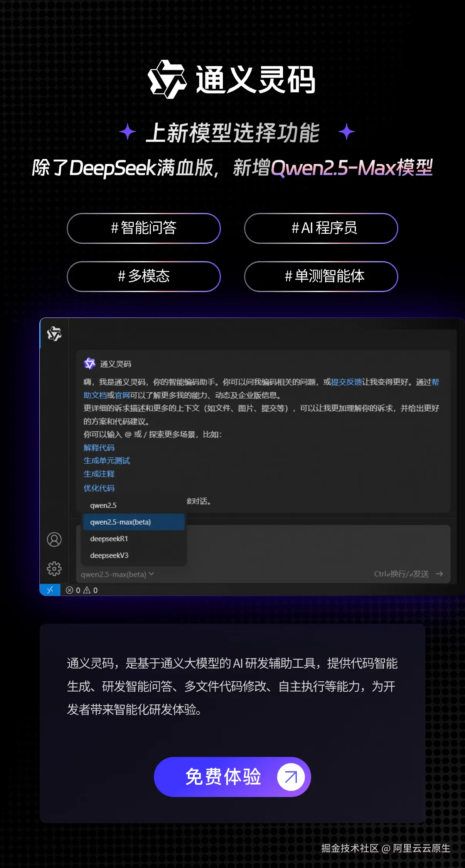Screen dimensions: 465x868
Task: Click the 通义灵码 logo at page top
Action: point(232,79)
